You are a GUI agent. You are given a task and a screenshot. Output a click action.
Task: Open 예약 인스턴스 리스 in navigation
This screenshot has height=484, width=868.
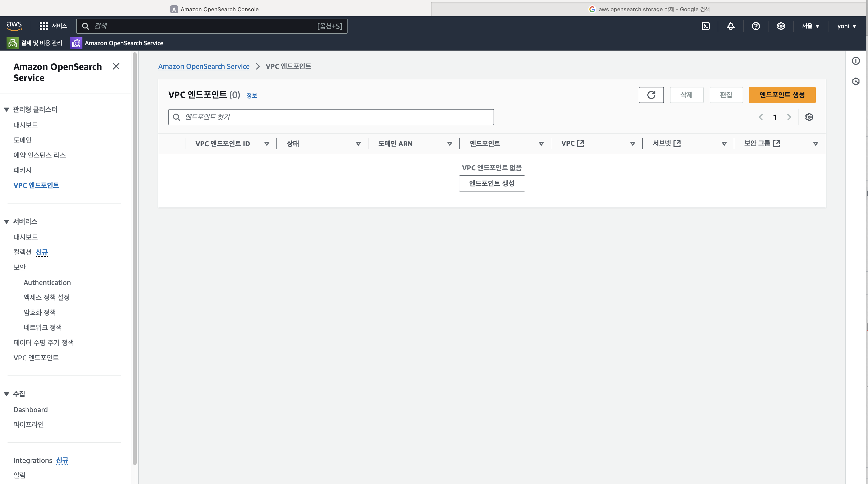(x=40, y=155)
